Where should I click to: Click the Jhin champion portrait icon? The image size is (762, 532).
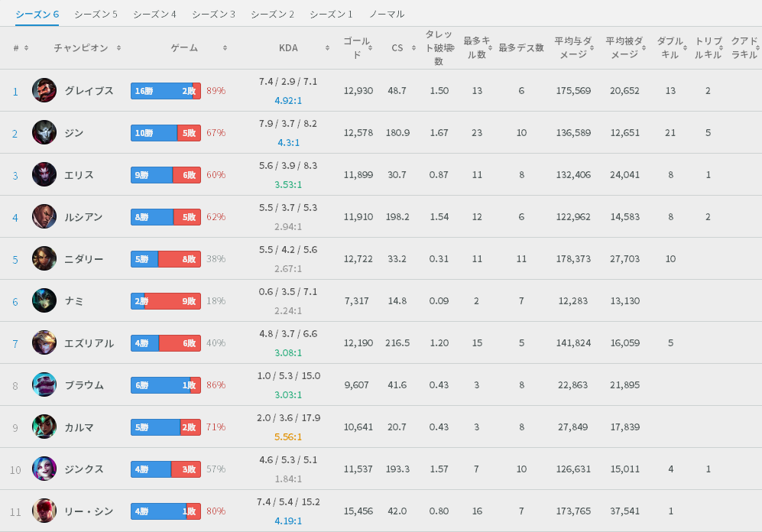[x=44, y=133]
